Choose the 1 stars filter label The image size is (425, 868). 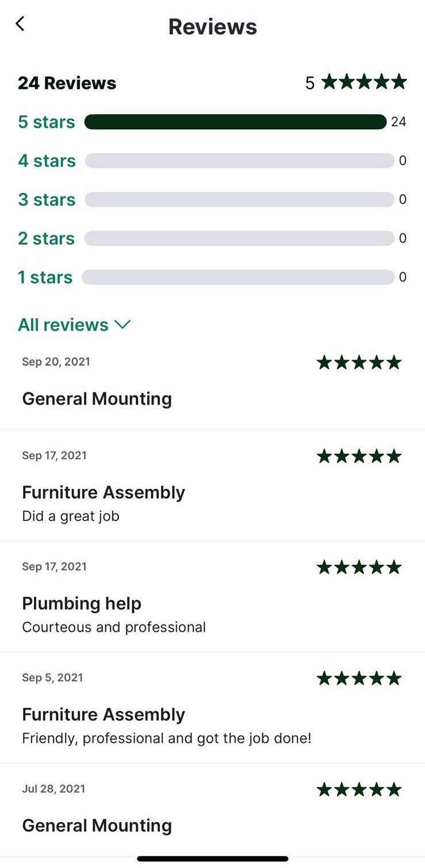(x=45, y=277)
